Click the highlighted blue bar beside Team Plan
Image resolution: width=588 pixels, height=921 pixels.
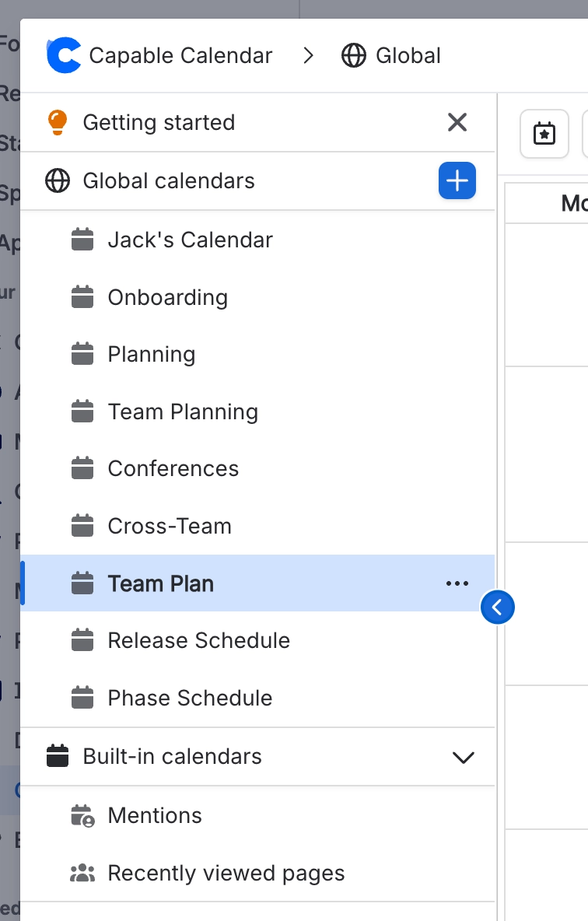tap(23, 583)
